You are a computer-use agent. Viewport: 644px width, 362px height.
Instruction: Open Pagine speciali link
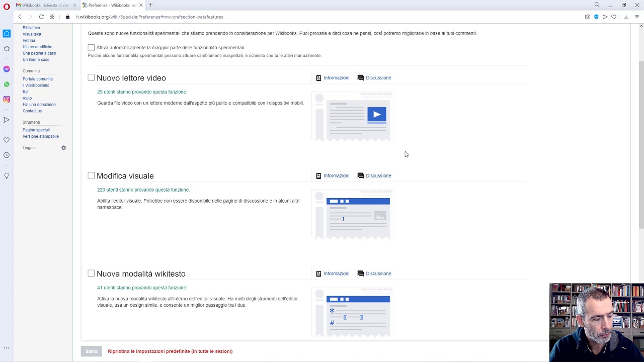tap(36, 130)
